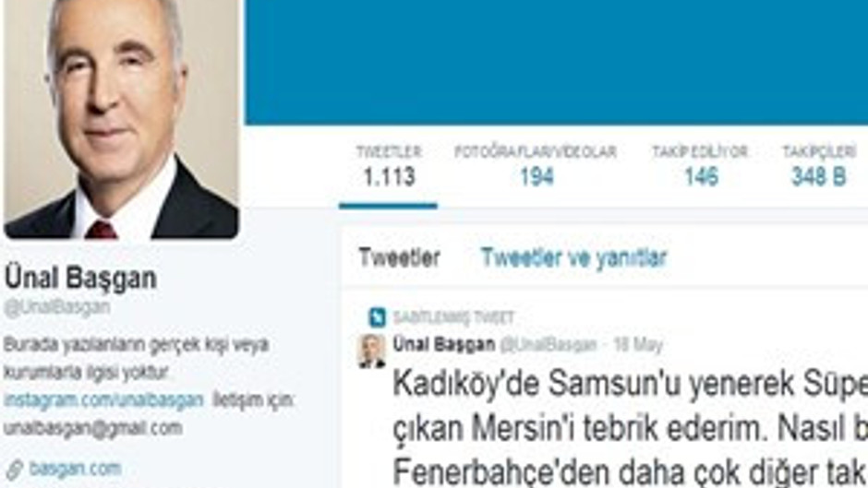Open the Fotoğraflar/Videolar tab showing 194
Image resolution: width=868 pixels, height=488 pixels.
tap(536, 167)
